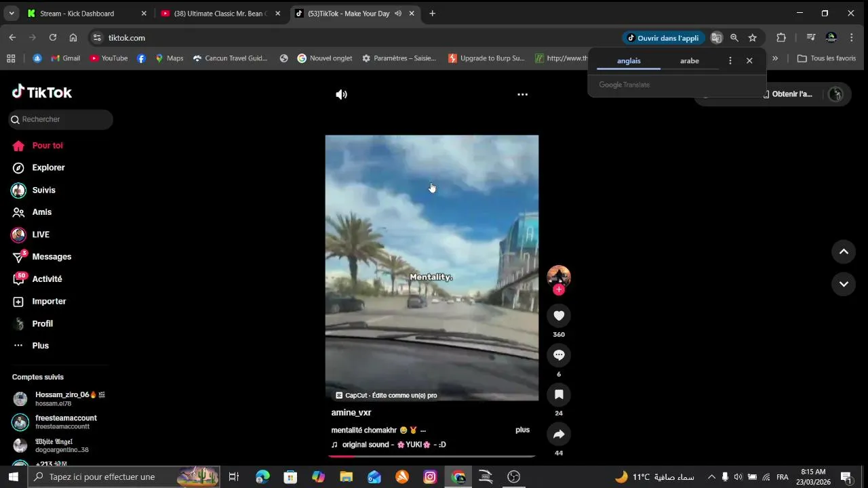This screenshot has width=868, height=488.
Task: Open amine_vxr avatar beside the video
Action: click(x=559, y=276)
